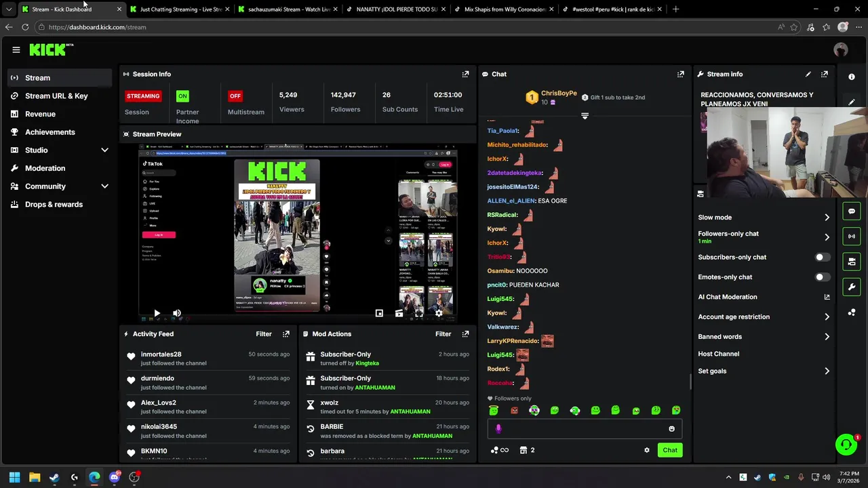Click Host Channel option
Image resolution: width=868 pixels, height=488 pixels.
click(718, 354)
